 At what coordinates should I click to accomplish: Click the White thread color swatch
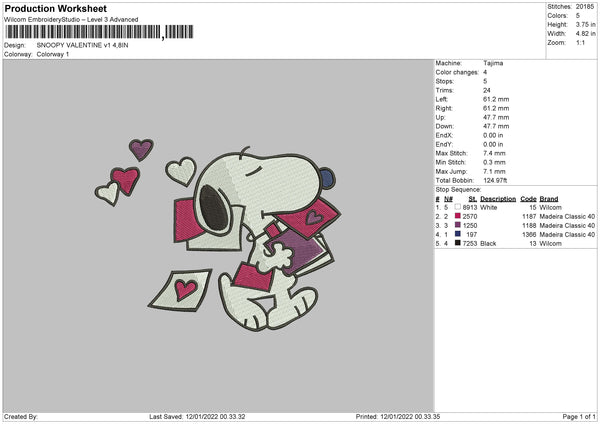point(458,207)
